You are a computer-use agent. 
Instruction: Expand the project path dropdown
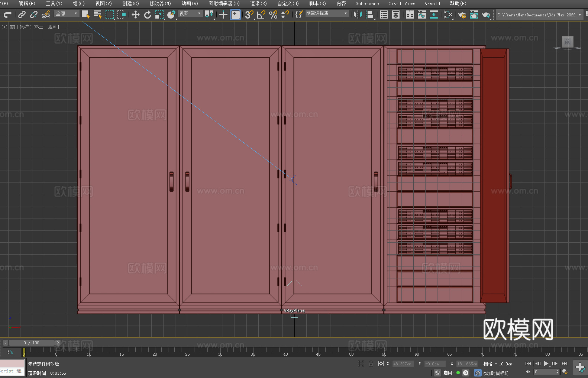(x=579, y=15)
